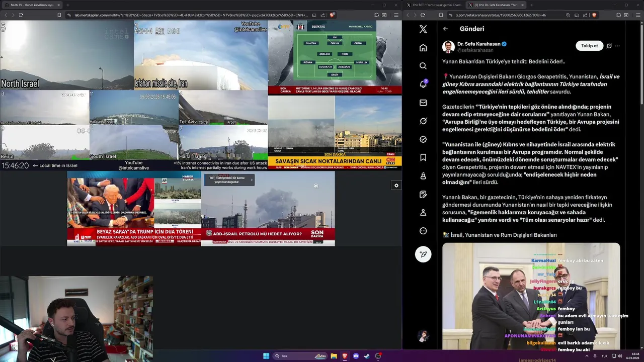Click back arrow in X browser toolbar

[407, 15]
